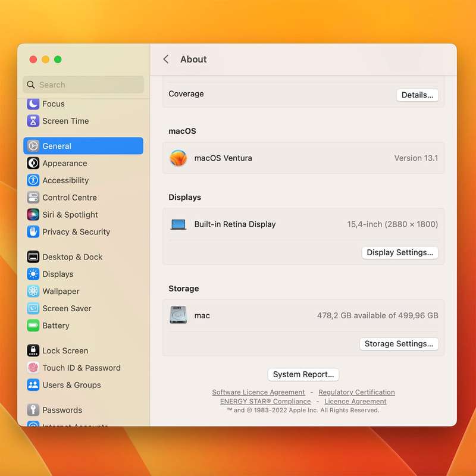Click the 'Touch ID & Password' label
The height and width of the screenshot is (476, 476).
[82, 368]
